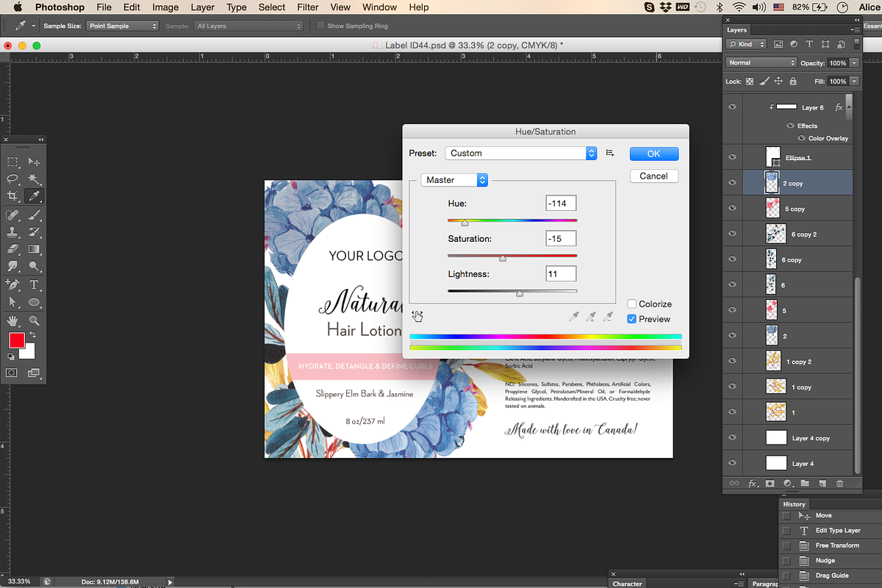Cancel the Hue/Saturation dialog
The height and width of the screenshot is (588, 882).
click(x=654, y=176)
